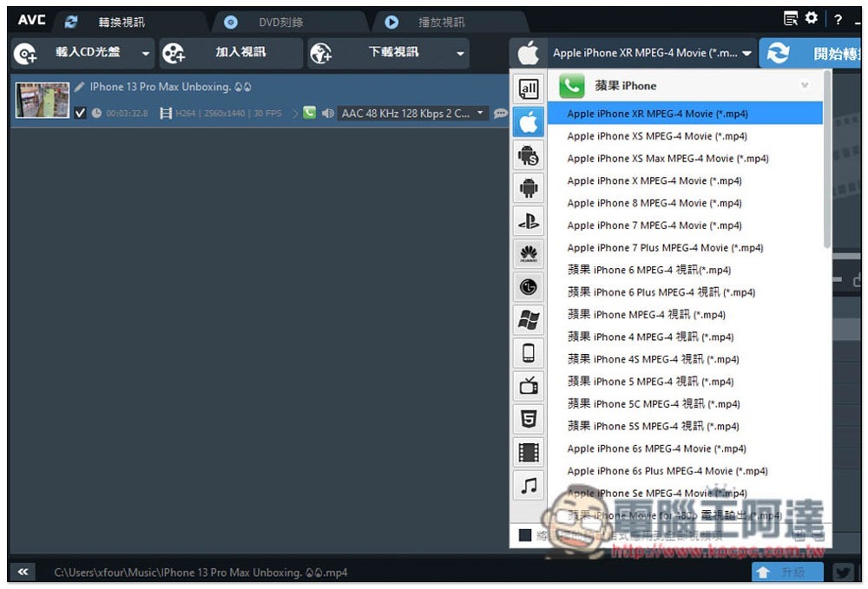This screenshot has height=589, width=868.
Task: Select the film strip video formats icon
Action: (528, 452)
